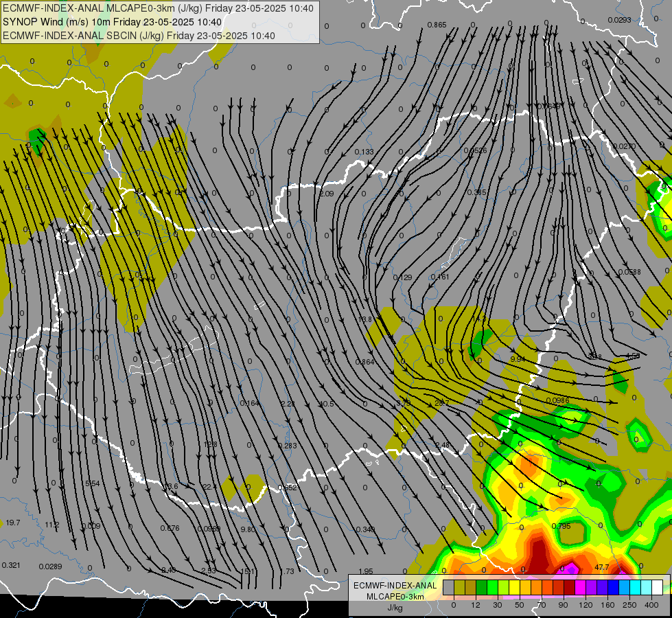Click the header line containing 'MLCAPE0-3km (J/kg)'
Screen dimensions: 672x618
point(158,8)
